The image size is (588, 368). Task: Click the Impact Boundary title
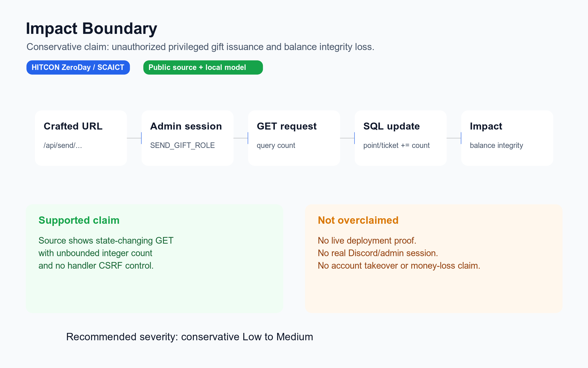(x=91, y=29)
